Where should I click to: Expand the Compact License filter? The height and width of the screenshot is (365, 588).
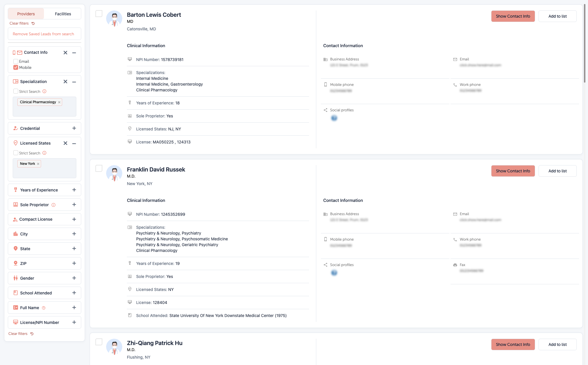[x=74, y=220]
